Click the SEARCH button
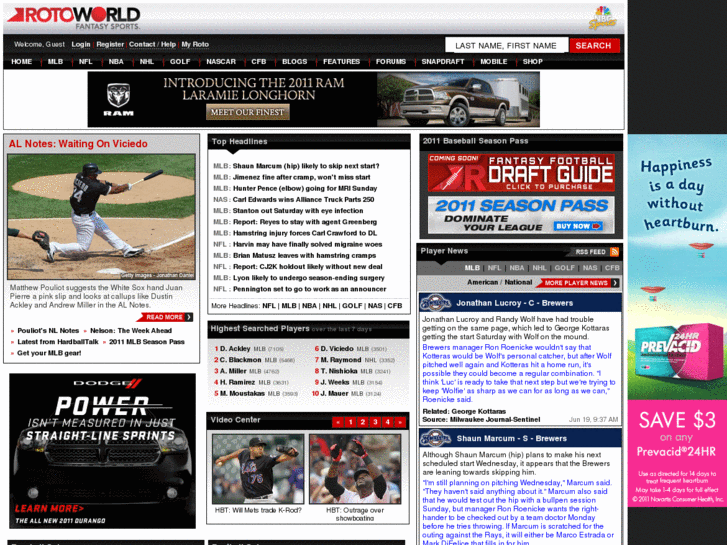Image resolution: width=727 pixels, height=545 pixels. click(x=594, y=45)
